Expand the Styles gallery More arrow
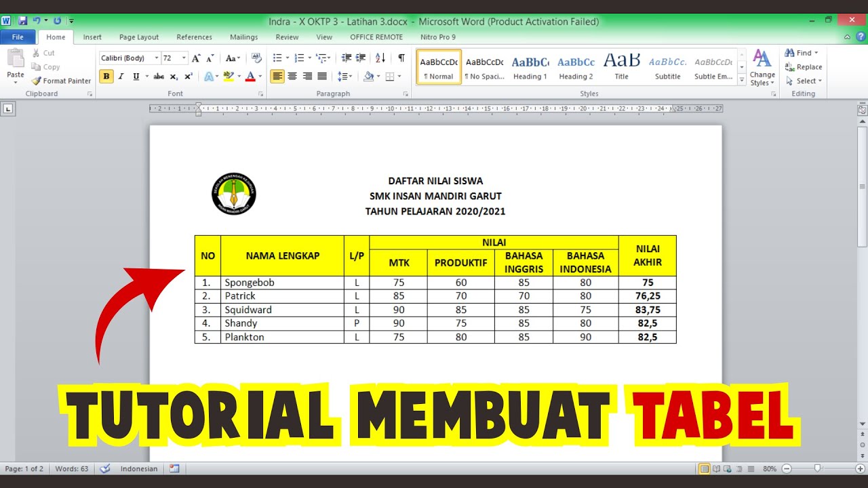Screen dimensions: 868x488 [x=742, y=80]
